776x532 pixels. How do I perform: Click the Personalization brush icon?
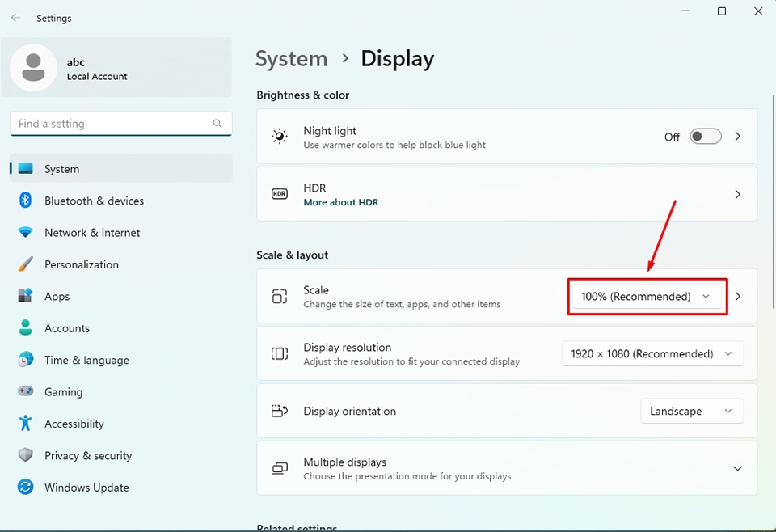25,264
